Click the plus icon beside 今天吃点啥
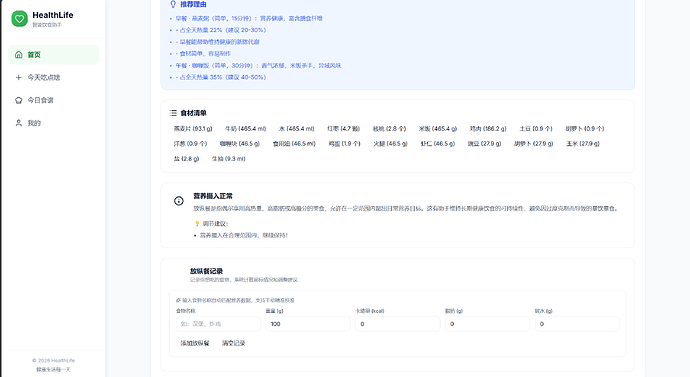690x377 pixels. (x=18, y=77)
